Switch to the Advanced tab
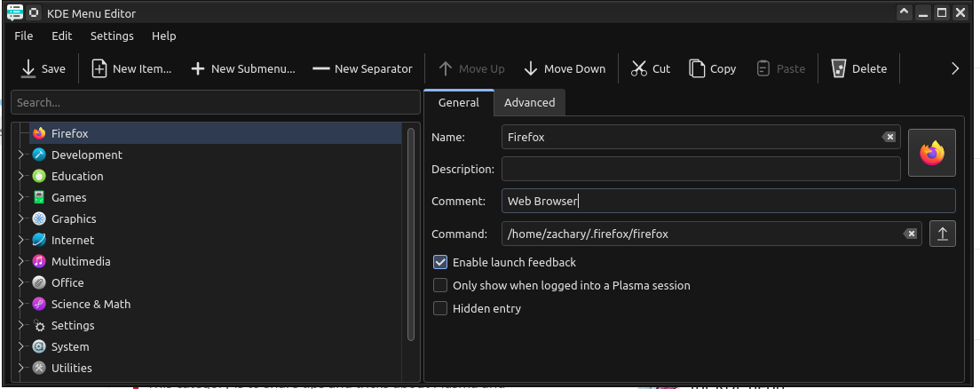 [529, 102]
